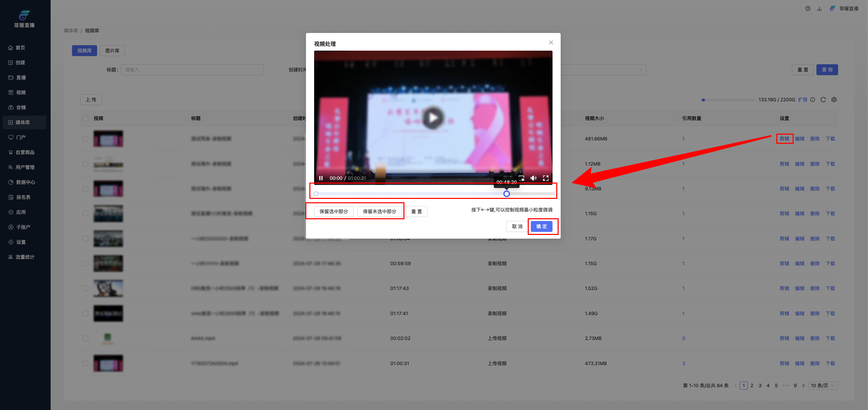The image size is (868, 410).
Task: Click the large play button on video
Action: pos(433,118)
